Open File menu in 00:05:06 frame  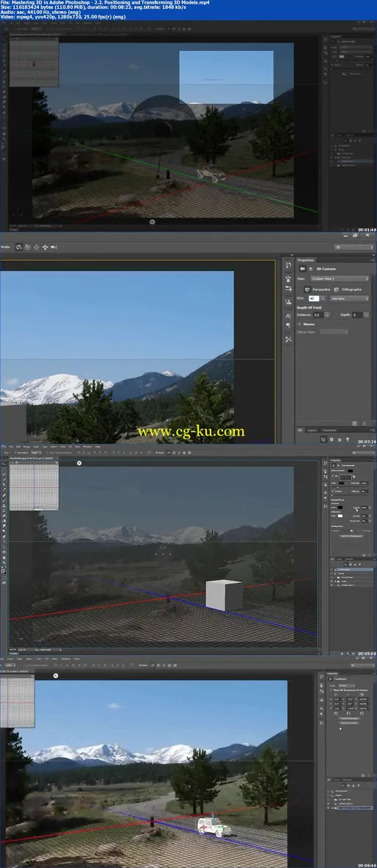[x=11, y=447]
